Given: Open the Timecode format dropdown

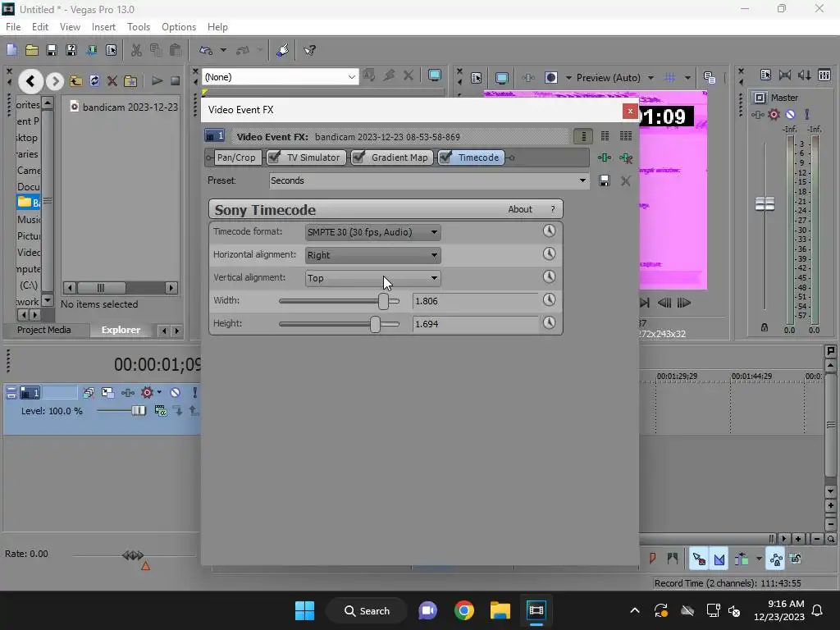Looking at the screenshot, I should (373, 232).
